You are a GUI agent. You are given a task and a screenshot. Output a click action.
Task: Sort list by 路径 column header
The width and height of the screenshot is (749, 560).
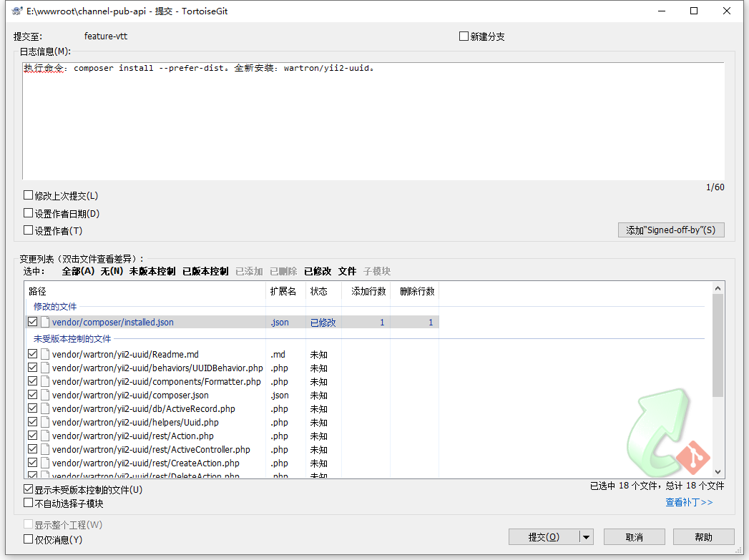point(145,291)
